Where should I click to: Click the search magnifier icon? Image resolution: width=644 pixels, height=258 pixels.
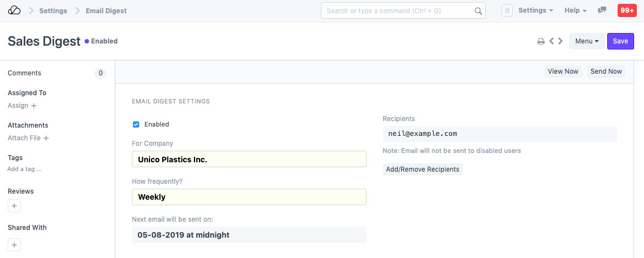click(x=478, y=11)
